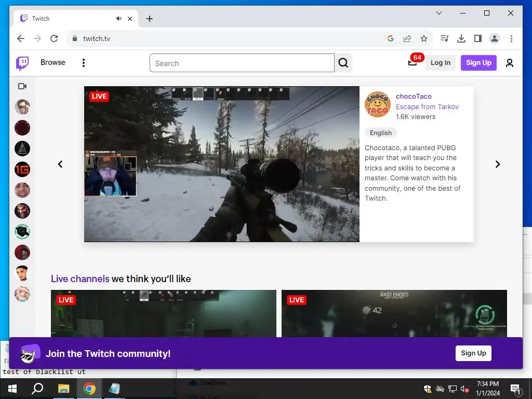Open the Windows Start menu
The image size is (532, 399).
click(12, 389)
